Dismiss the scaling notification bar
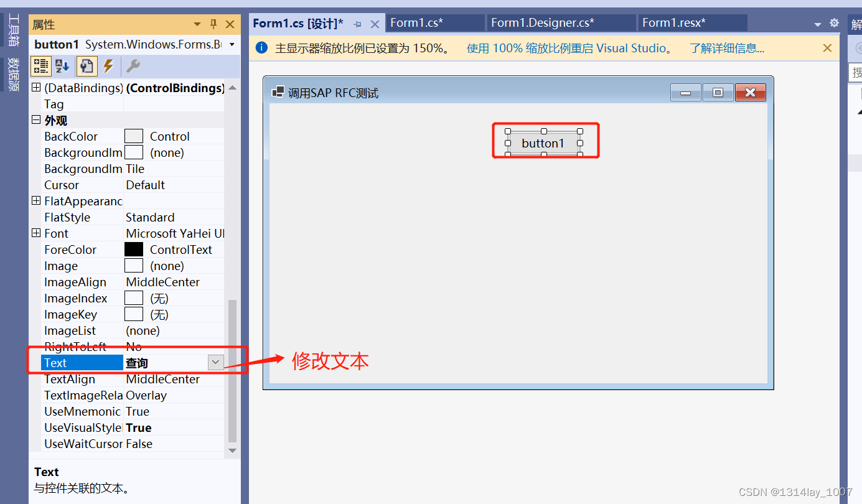862x504 pixels. [x=827, y=48]
